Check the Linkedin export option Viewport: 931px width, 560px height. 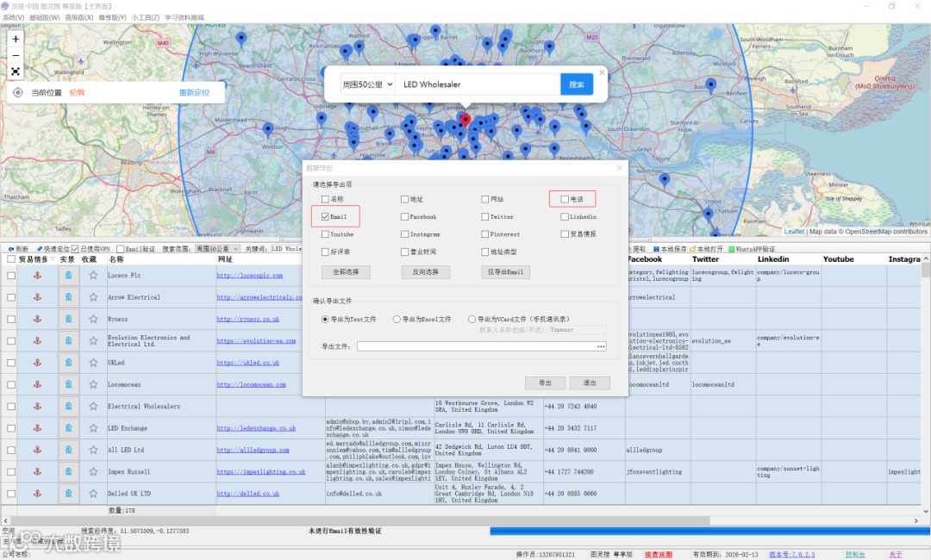click(565, 216)
